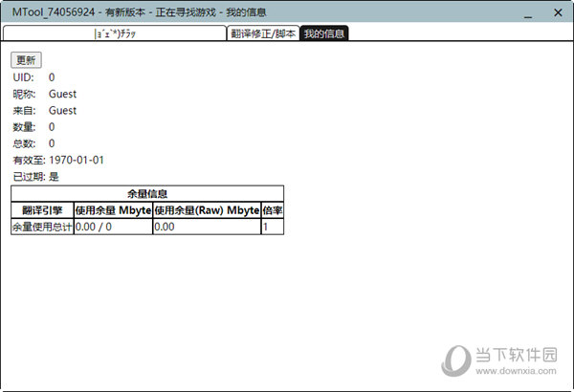Click the 来自 value Guest

click(x=62, y=111)
